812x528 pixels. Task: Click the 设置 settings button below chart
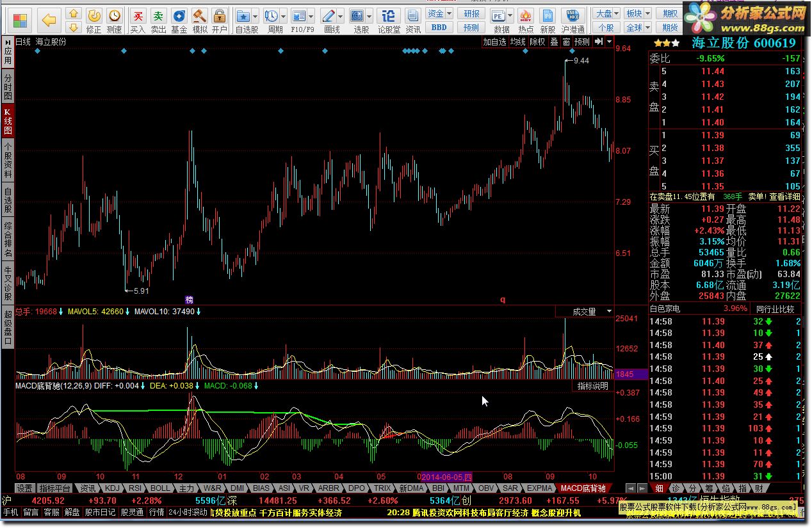click(x=24, y=488)
